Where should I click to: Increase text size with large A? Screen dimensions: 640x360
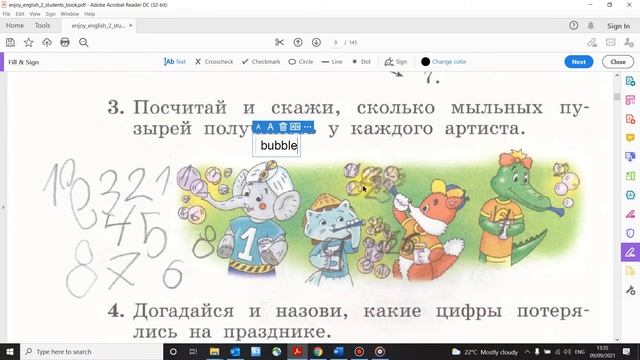pyautogui.click(x=270, y=127)
